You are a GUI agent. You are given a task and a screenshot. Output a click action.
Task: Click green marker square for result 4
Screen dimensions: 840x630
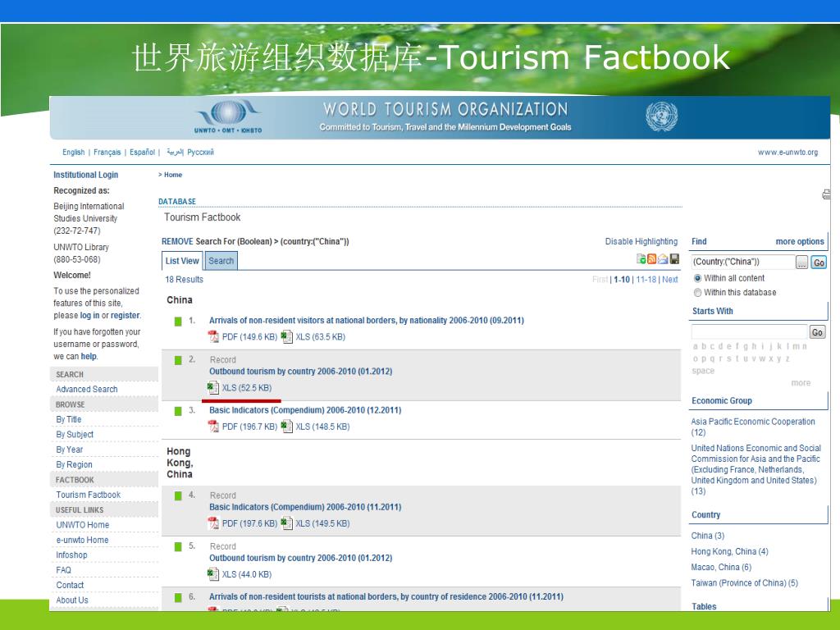pos(178,495)
